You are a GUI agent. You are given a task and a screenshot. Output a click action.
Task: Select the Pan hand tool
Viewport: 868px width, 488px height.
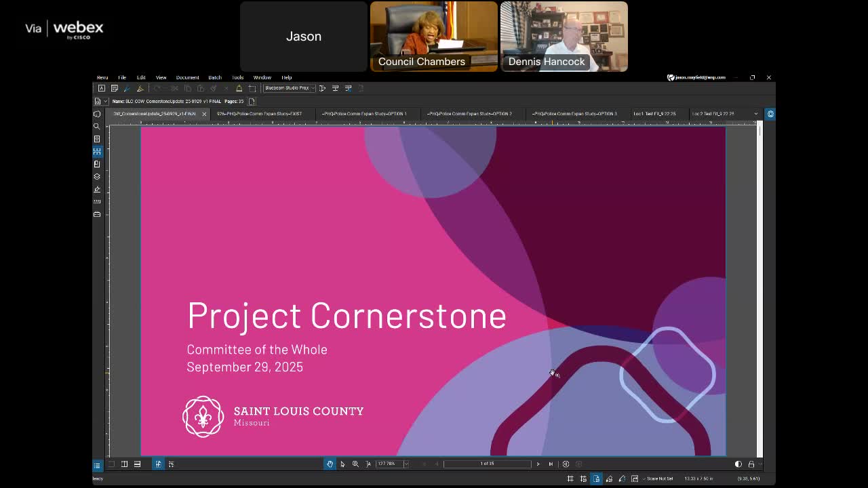pos(330,464)
